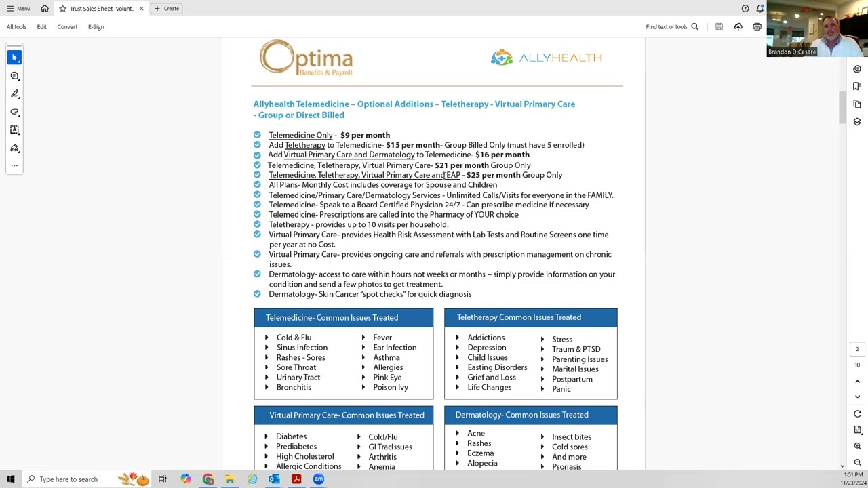Click the Brandon DiCesare video thumbnail

pos(817,28)
